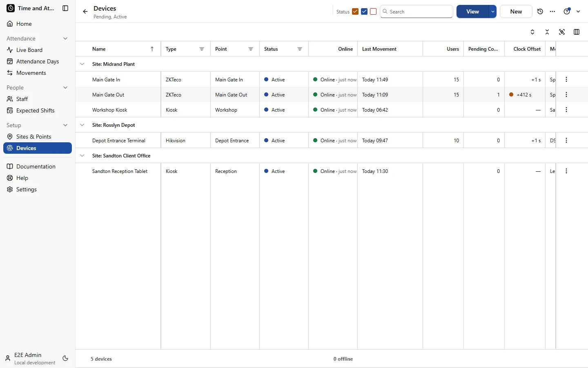
Task: Open the column chooser icon
Action: (577, 32)
